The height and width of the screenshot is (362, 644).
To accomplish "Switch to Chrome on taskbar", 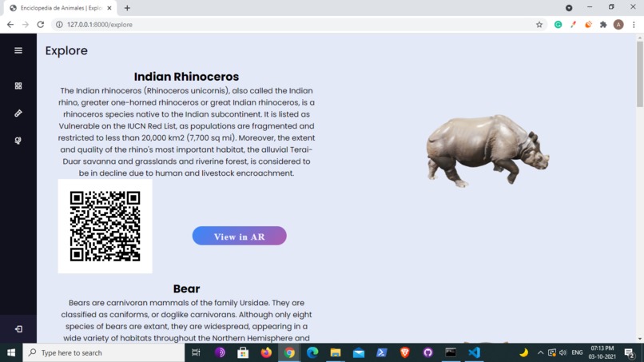I will pos(289,352).
